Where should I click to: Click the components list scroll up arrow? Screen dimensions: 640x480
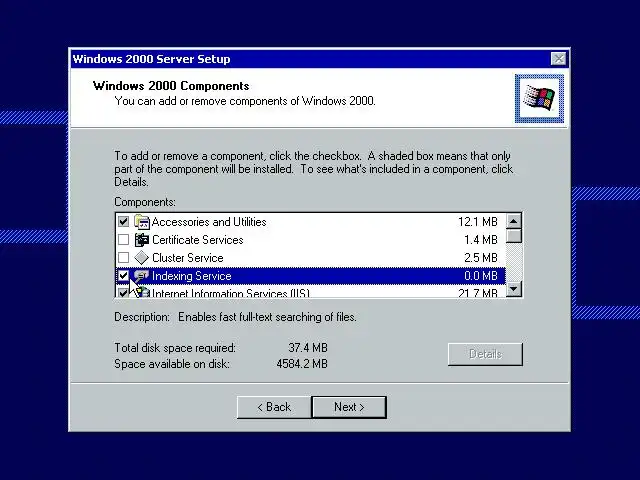pos(514,221)
